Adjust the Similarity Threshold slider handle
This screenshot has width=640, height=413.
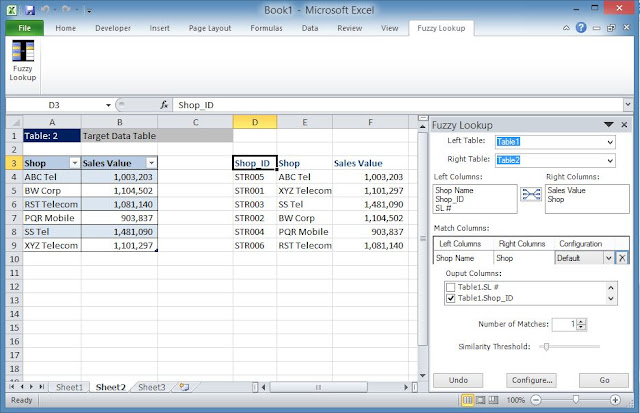[546, 346]
